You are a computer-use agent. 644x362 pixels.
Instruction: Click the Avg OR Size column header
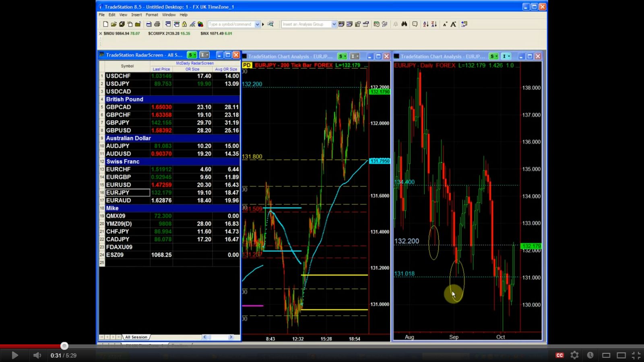pyautogui.click(x=226, y=69)
